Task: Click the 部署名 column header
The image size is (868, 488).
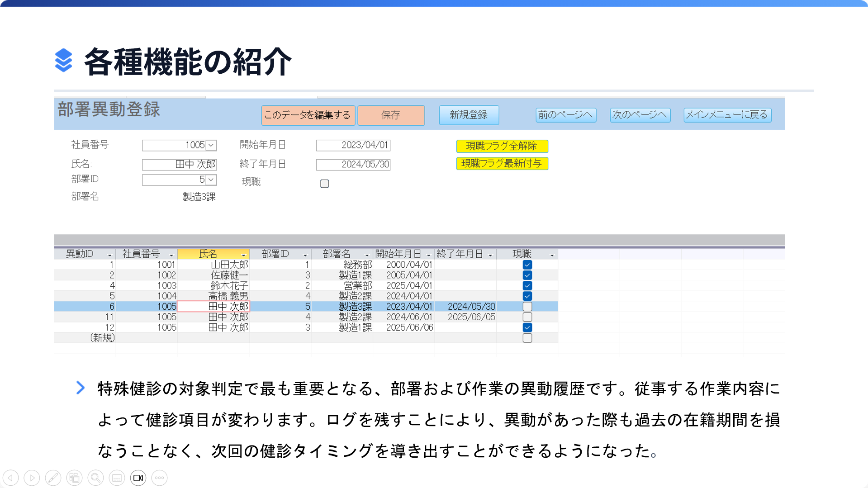Action: pyautogui.click(x=337, y=254)
